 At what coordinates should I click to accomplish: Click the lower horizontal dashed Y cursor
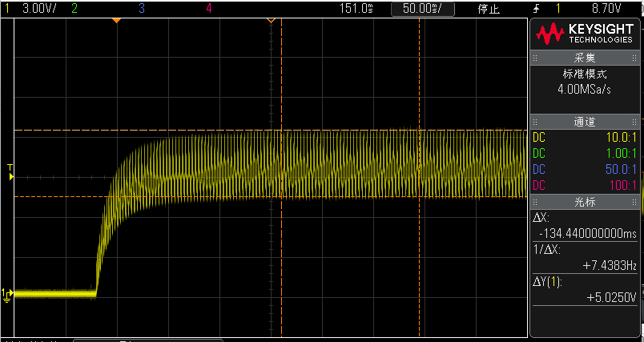click(x=271, y=197)
